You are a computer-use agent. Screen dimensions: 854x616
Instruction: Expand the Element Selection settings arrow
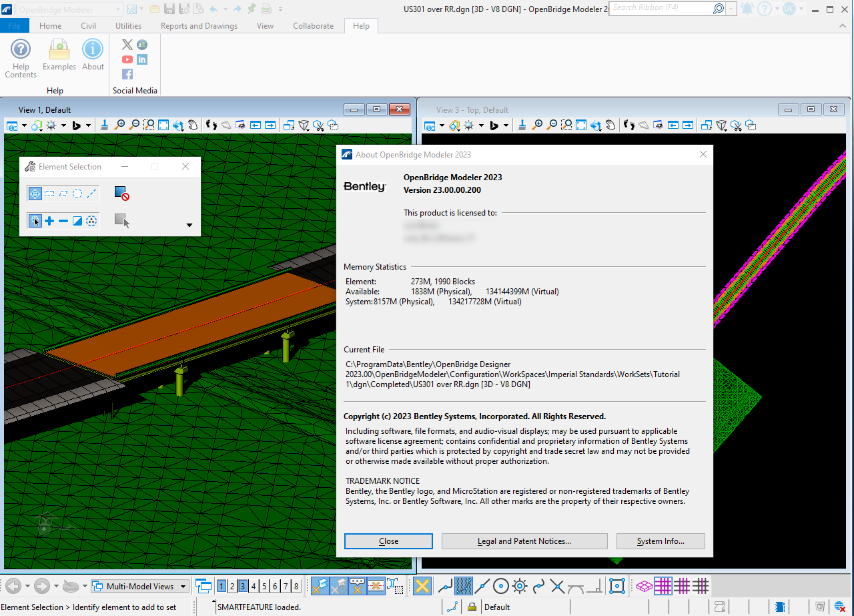[x=189, y=226]
